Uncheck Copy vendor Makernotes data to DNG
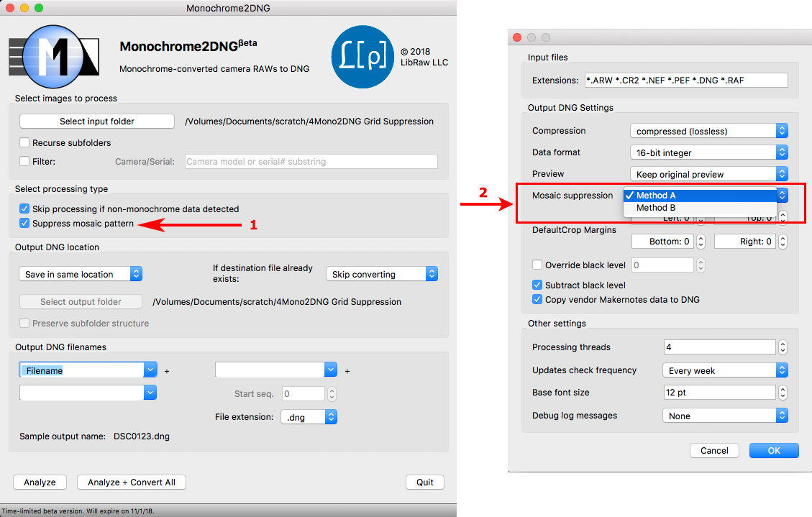The width and height of the screenshot is (812, 517). [x=537, y=299]
